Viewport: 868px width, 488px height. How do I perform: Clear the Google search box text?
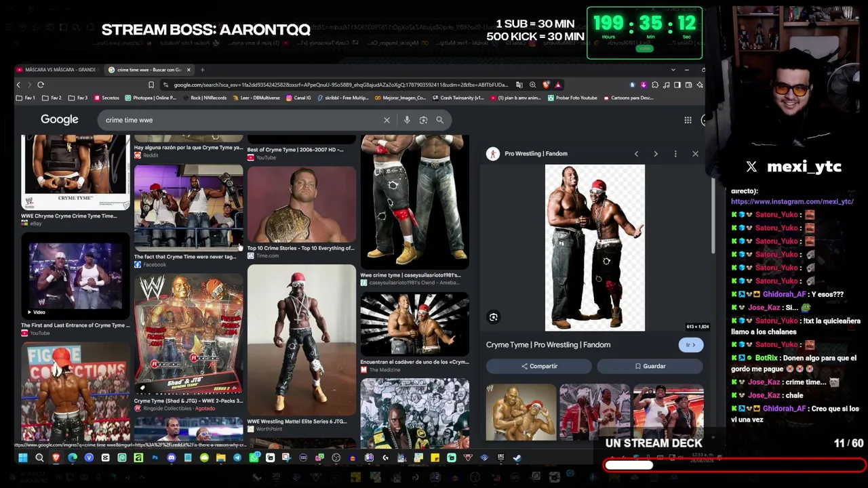(x=387, y=120)
